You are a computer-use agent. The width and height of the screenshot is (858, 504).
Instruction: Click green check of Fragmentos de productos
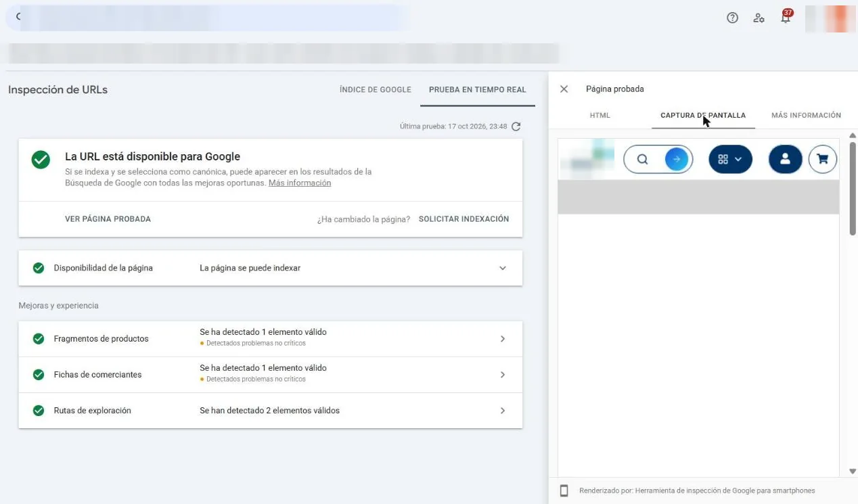[39, 339]
